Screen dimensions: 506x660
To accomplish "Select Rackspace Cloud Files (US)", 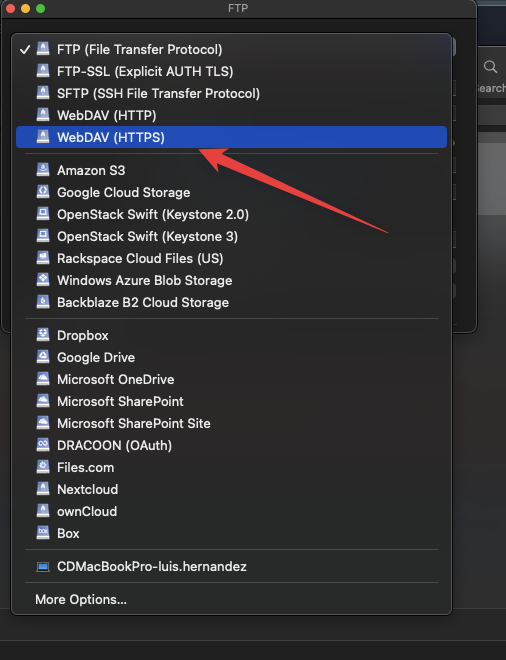I will click(231, 258).
